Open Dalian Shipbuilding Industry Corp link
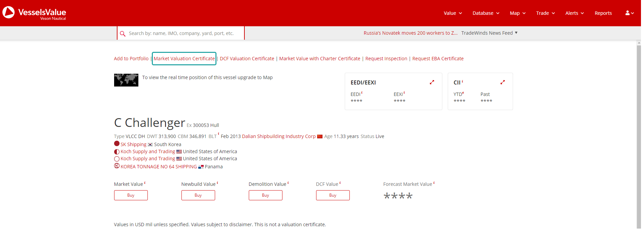The width and height of the screenshot is (644, 238). tap(279, 136)
